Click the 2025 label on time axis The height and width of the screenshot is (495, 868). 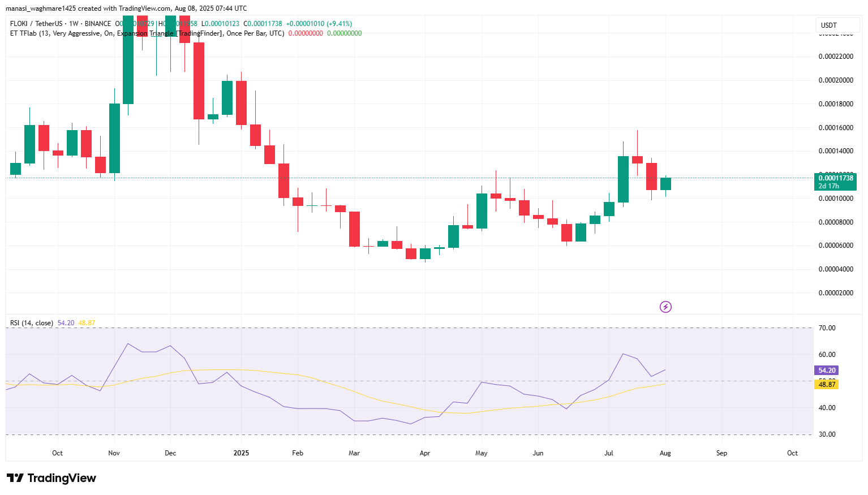[241, 453]
